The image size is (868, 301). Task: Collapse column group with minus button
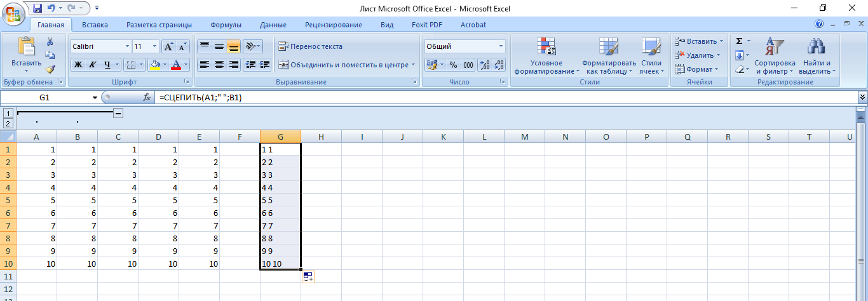(x=118, y=113)
